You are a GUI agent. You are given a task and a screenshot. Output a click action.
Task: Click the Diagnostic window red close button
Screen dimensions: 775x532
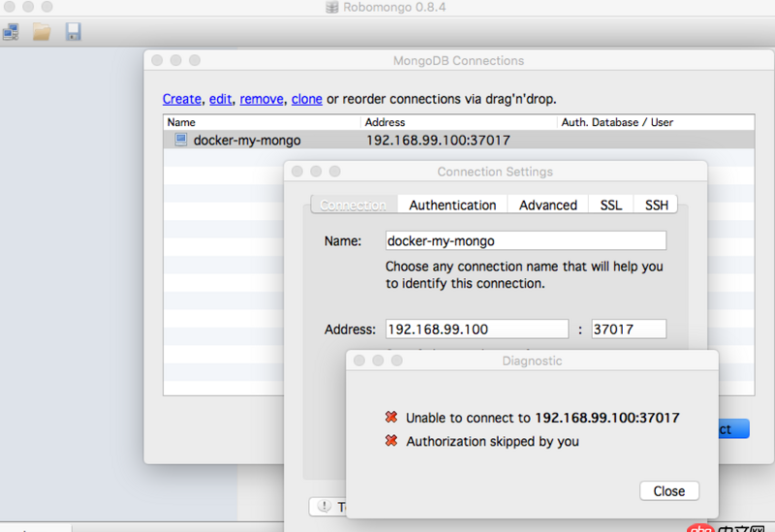[x=359, y=360]
